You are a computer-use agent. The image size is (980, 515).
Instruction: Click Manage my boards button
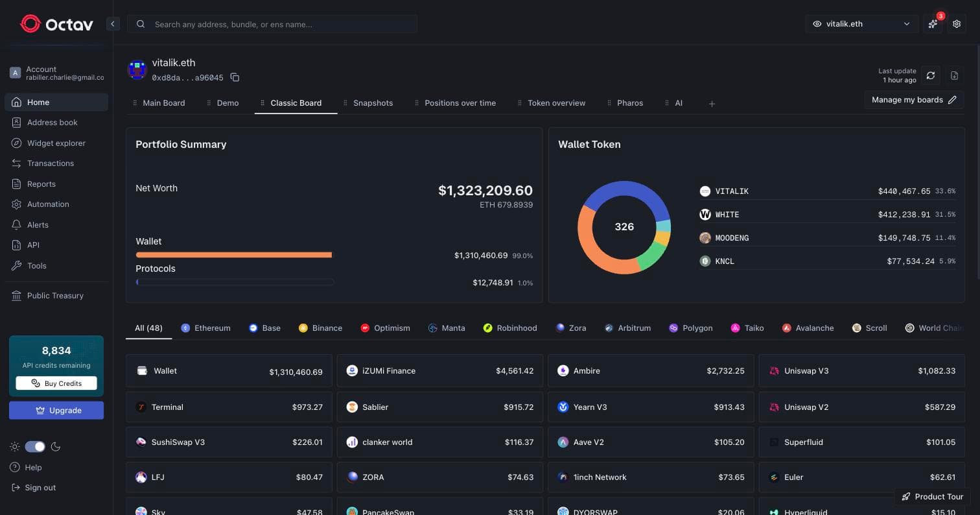pyautogui.click(x=914, y=100)
